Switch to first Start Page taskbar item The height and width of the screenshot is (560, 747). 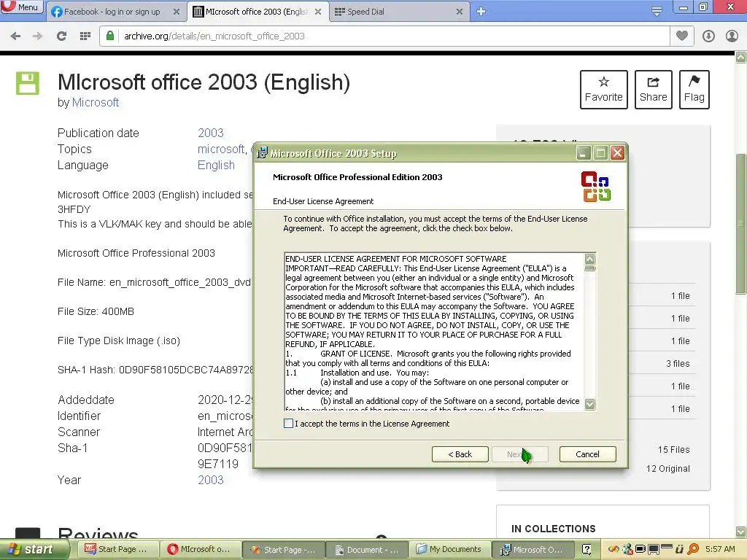pyautogui.click(x=117, y=549)
